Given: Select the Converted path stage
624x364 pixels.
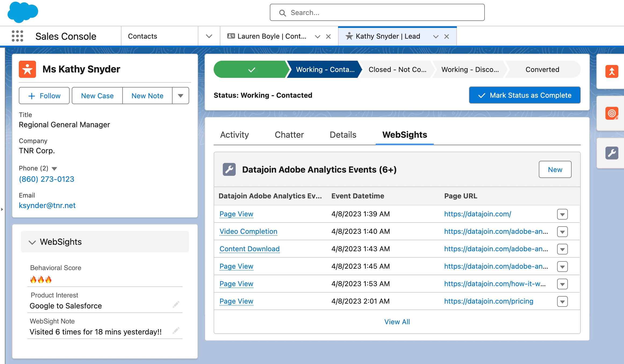Looking at the screenshot, I should pyautogui.click(x=542, y=70).
